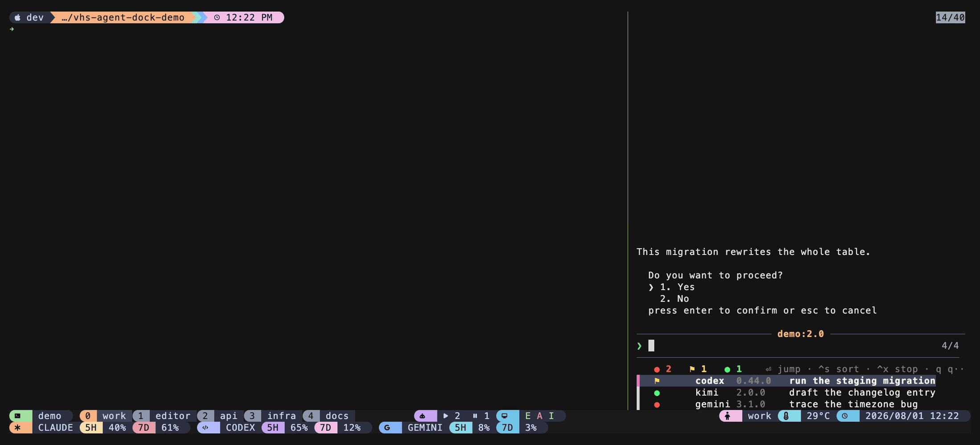
Task: Click the blue Gemini G icon
Action: click(387, 428)
